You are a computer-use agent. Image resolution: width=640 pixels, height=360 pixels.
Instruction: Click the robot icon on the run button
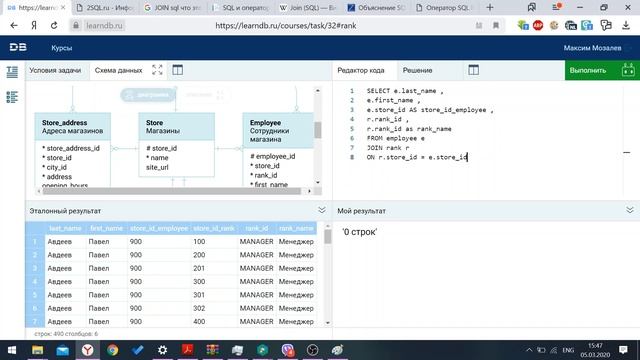point(628,70)
